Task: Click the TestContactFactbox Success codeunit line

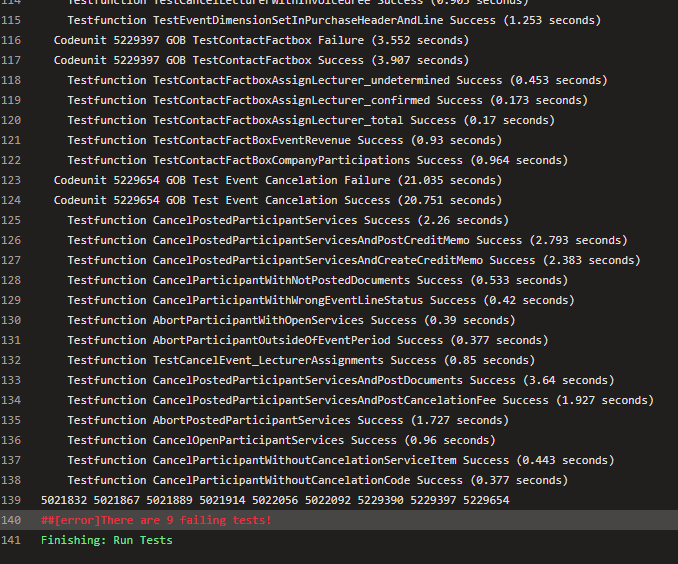Action: 261,60
